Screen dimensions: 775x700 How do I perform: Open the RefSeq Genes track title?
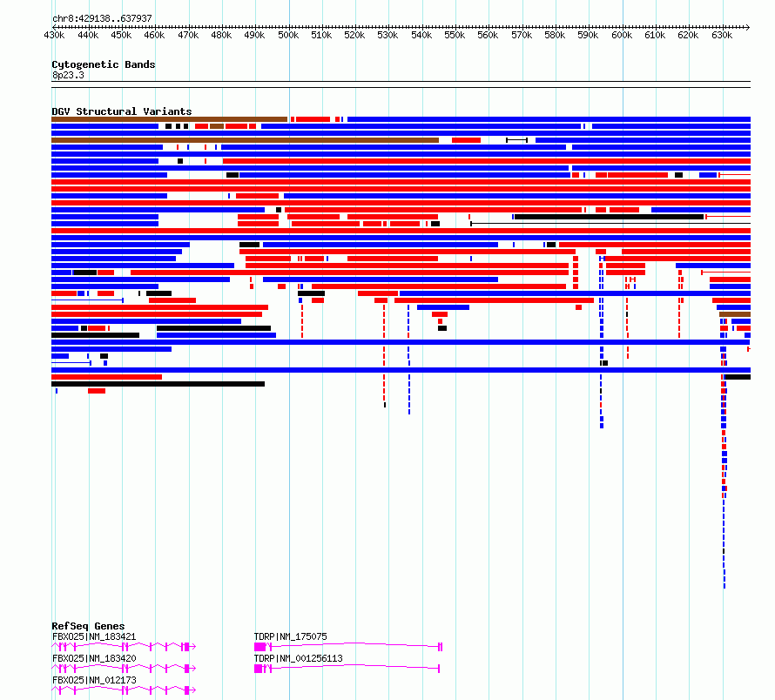88,626
